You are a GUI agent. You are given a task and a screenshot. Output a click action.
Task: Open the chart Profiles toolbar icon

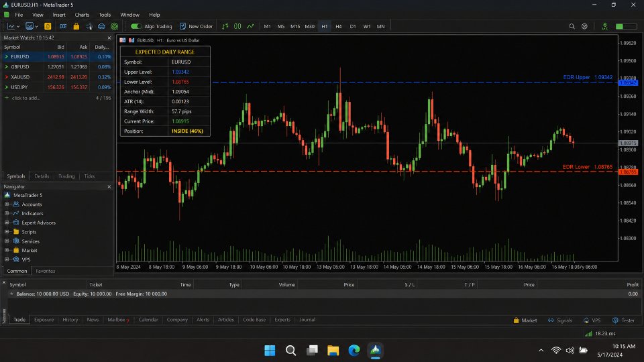pyautogui.click(x=29, y=26)
